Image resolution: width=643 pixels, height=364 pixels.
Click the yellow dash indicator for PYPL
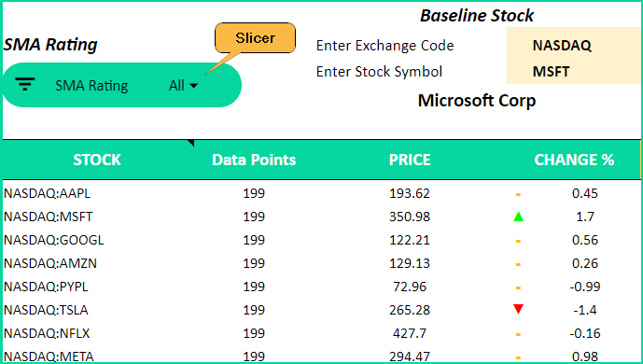[518, 287]
